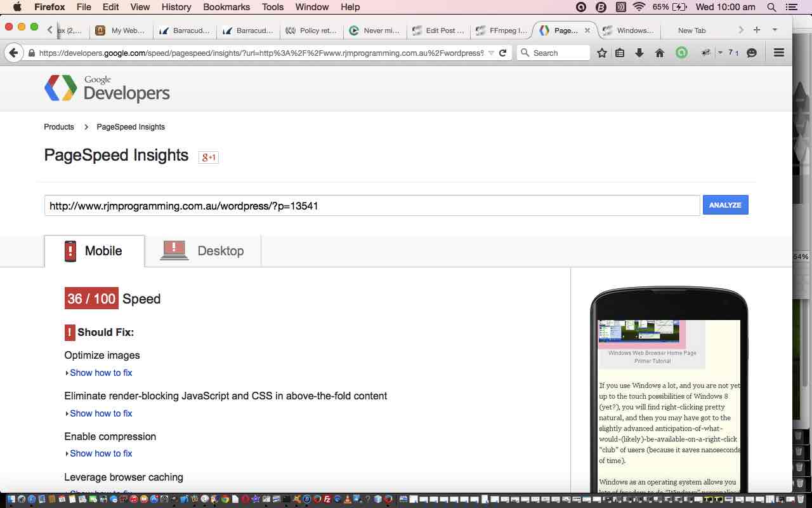Image resolution: width=812 pixels, height=508 pixels.
Task: Switch to the Mobile results tab
Action: coord(95,251)
